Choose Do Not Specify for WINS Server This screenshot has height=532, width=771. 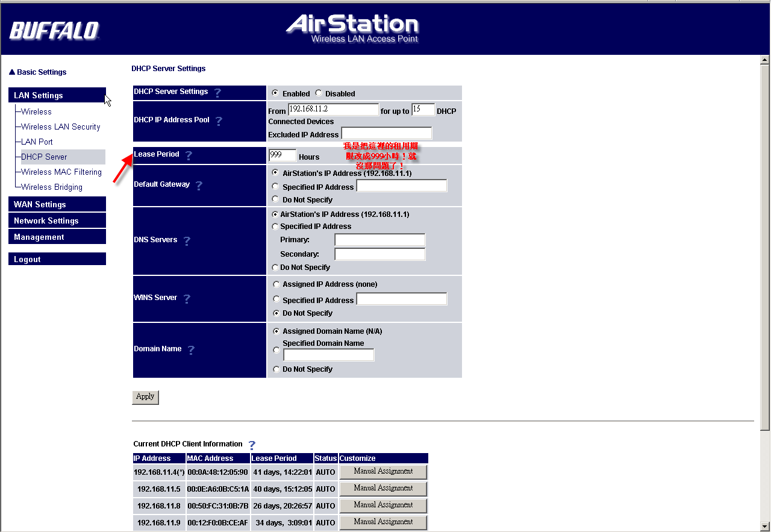(x=276, y=313)
